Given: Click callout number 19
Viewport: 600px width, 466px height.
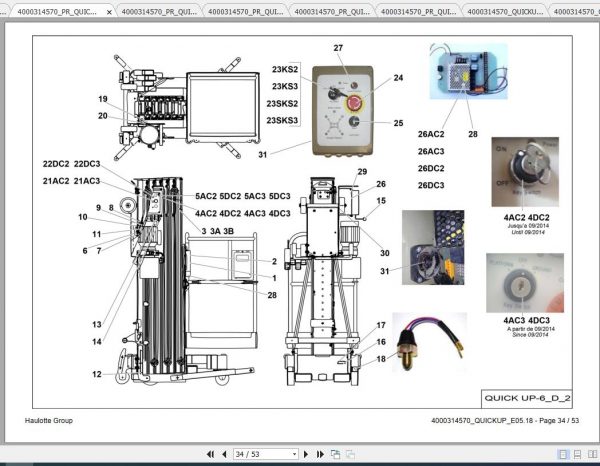Looking at the screenshot, I should click(103, 99).
